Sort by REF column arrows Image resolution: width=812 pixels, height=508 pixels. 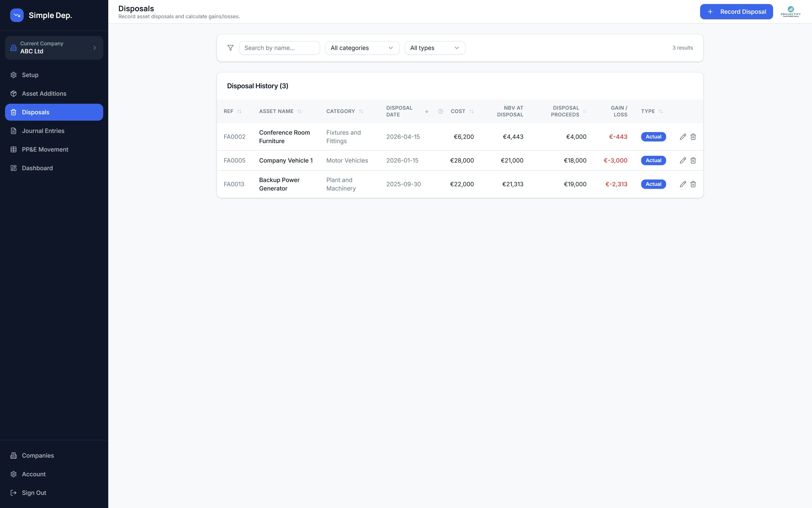click(x=239, y=111)
